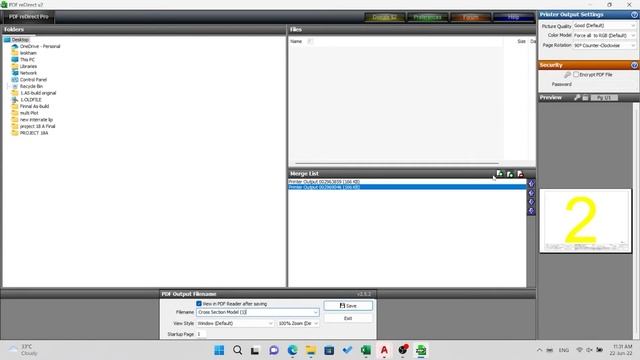640x360 pixels.
Task: Select Desktop in the Folders tree
Action: click(20, 40)
